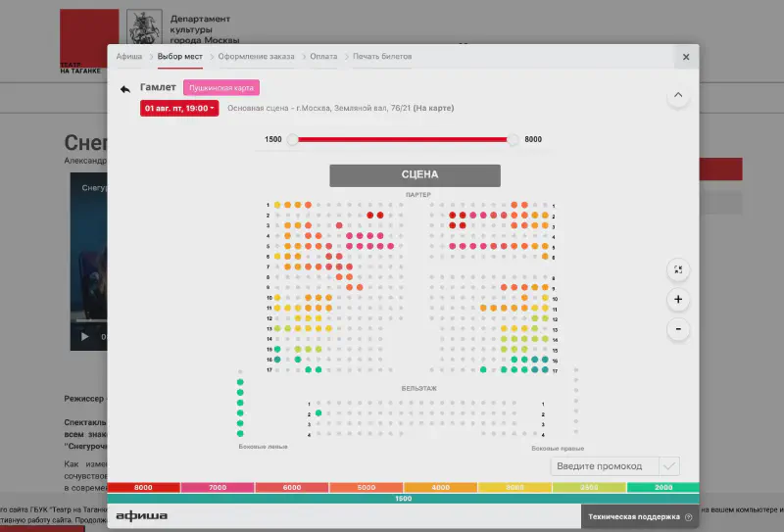Click the back arrow next to Гамлет

point(124,89)
